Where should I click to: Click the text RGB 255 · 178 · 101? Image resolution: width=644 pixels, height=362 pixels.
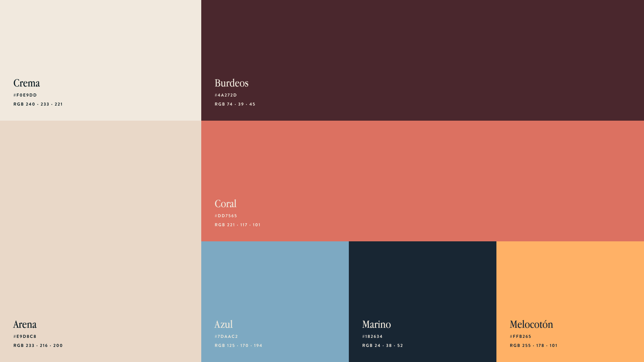tap(533, 346)
